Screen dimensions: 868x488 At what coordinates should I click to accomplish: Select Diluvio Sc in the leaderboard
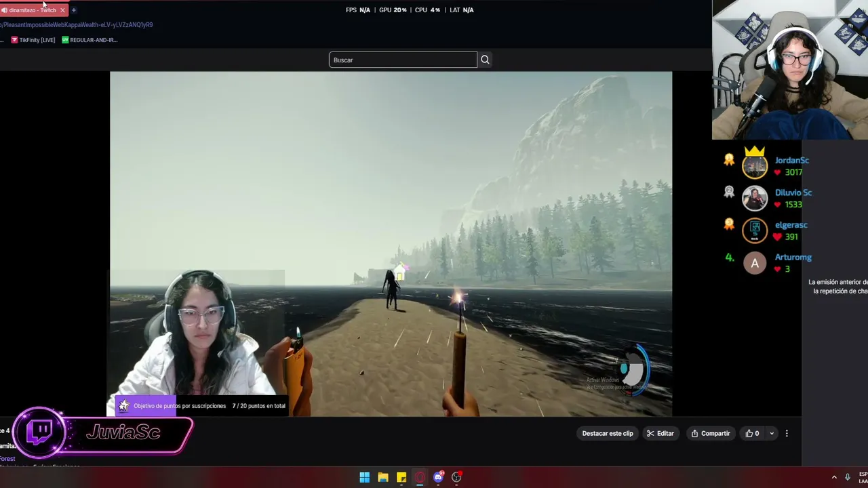tap(793, 192)
